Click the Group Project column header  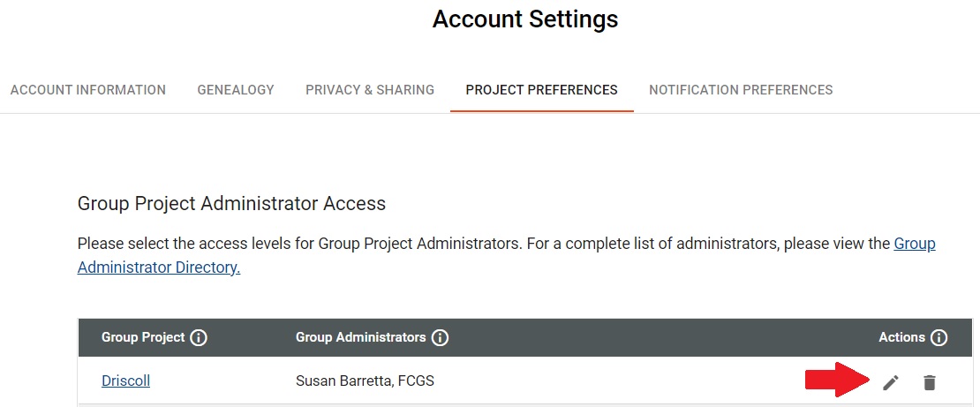click(143, 337)
